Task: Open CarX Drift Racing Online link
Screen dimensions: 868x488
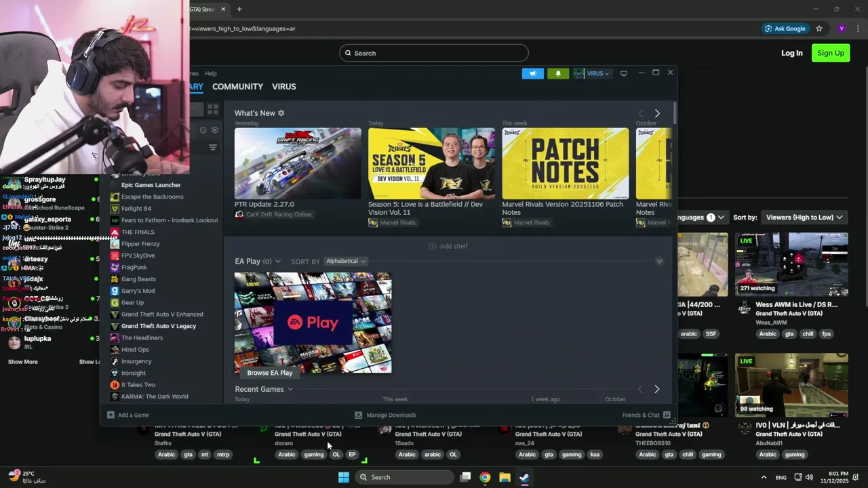Action: coord(279,214)
